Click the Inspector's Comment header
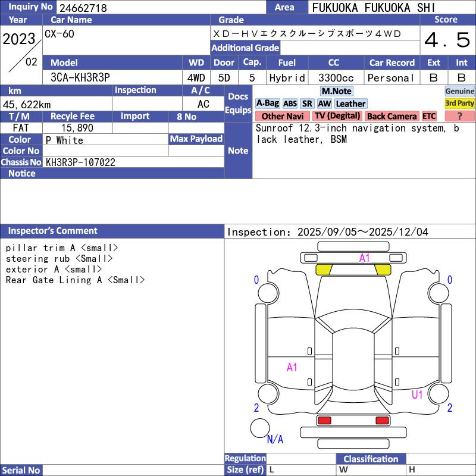This screenshot has height=476, width=476. tap(53, 231)
